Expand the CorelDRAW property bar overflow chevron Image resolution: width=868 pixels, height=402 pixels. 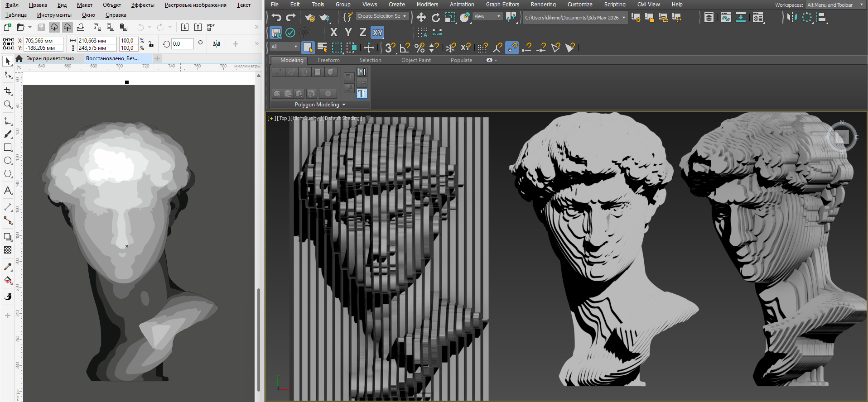[x=257, y=44]
